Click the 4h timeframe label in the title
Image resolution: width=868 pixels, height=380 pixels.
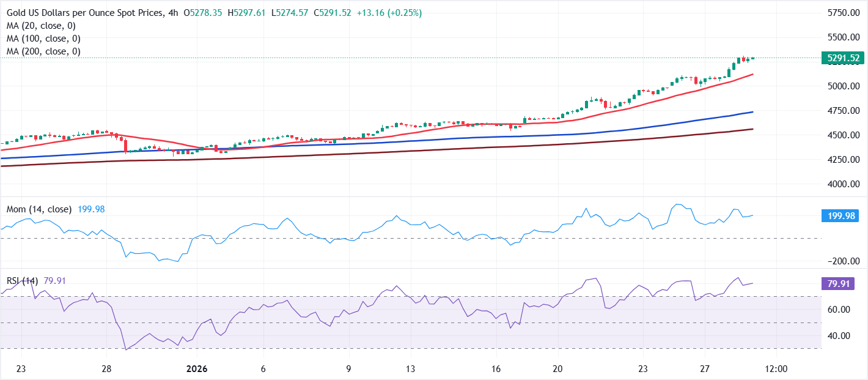[174, 12]
